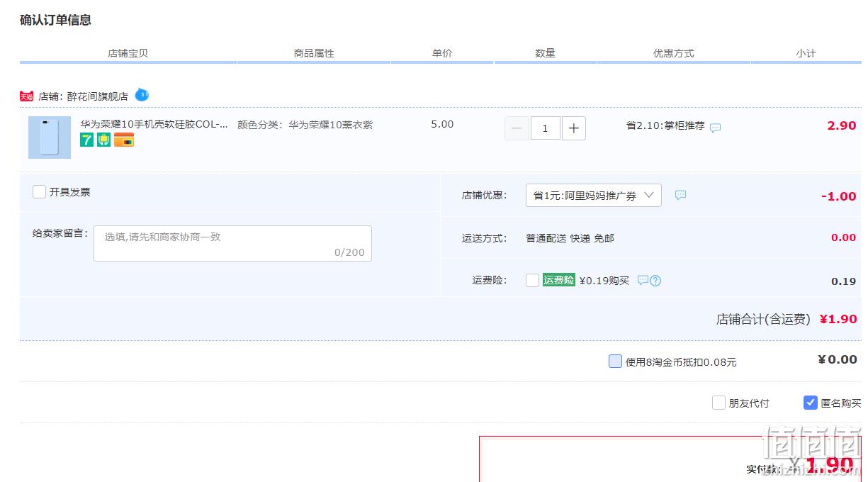This screenshot has height=482, width=868.
Task: Click the orange credit card badge
Action: (x=124, y=140)
